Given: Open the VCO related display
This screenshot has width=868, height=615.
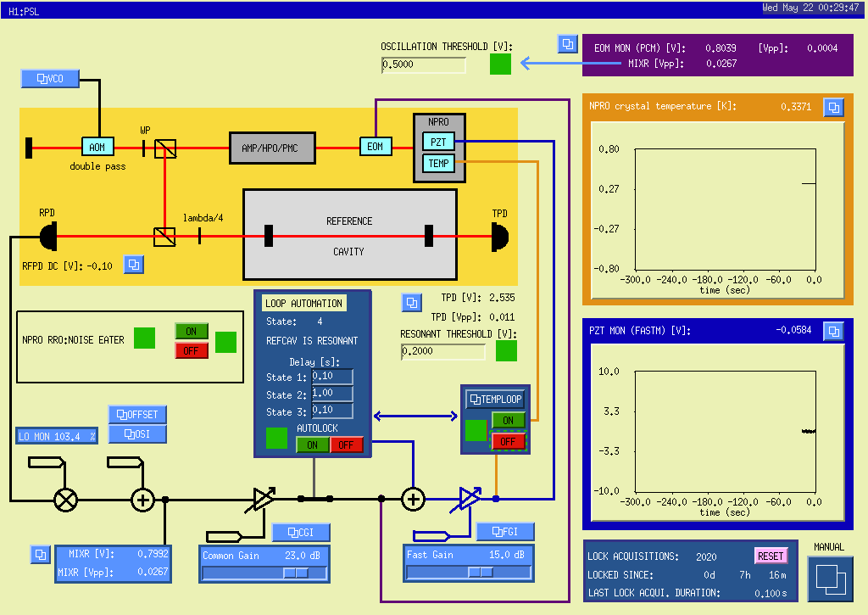Looking at the screenshot, I should [50, 79].
